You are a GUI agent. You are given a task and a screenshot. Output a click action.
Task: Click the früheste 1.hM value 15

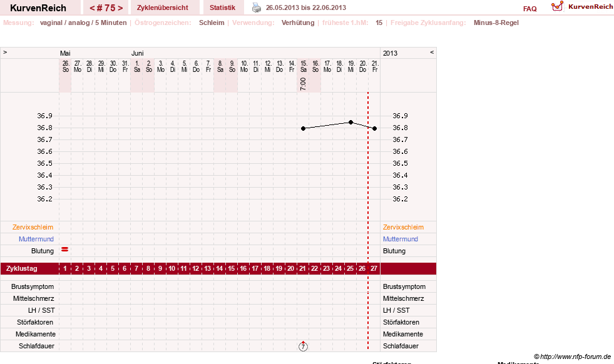[379, 23]
